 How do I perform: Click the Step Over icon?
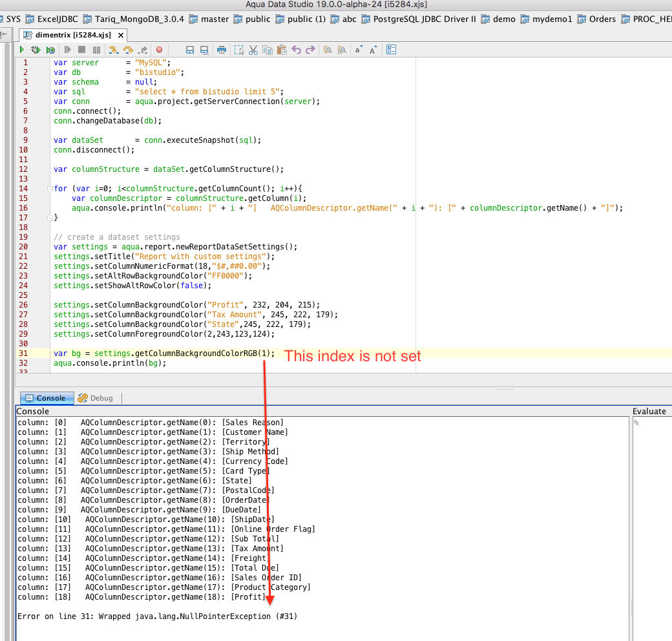click(x=128, y=50)
